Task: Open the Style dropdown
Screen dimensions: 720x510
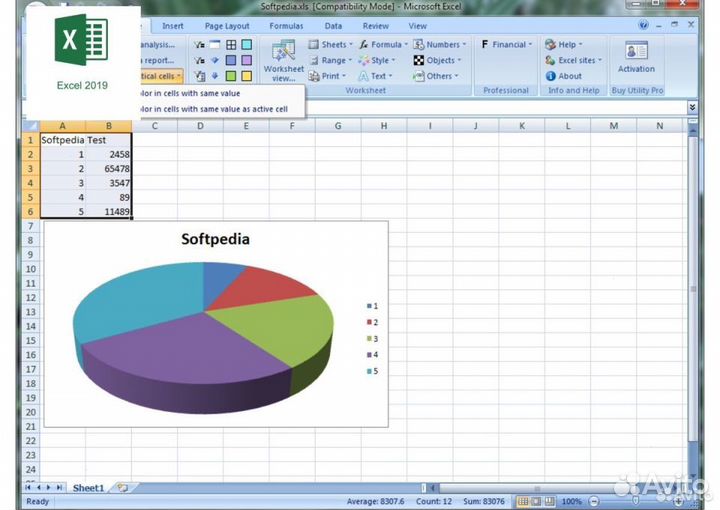Action: [x=377, y=60]
